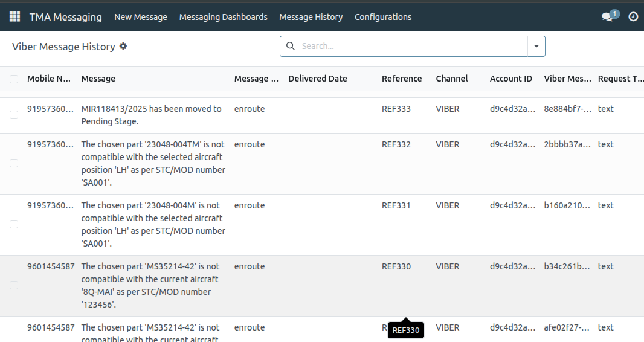Viewport: 644px width, 342px height.
Task: Sort by Account ID column header
Action: click(511, 79)
